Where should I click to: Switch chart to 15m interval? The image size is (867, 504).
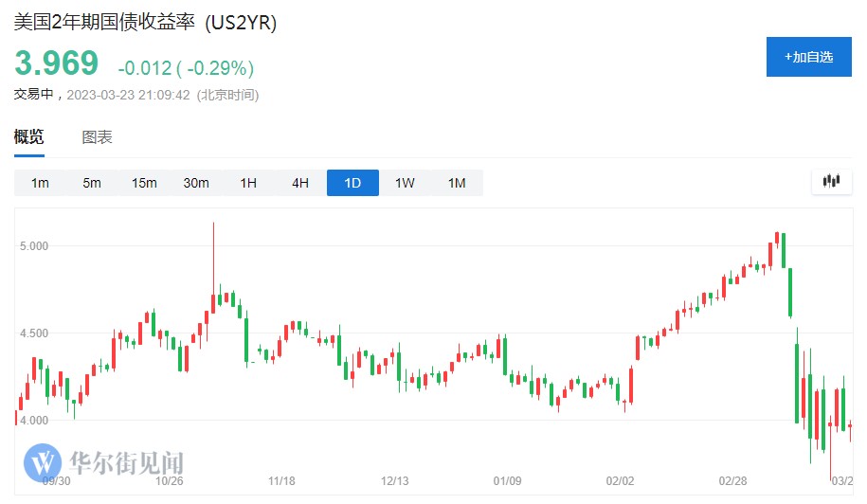144,183
